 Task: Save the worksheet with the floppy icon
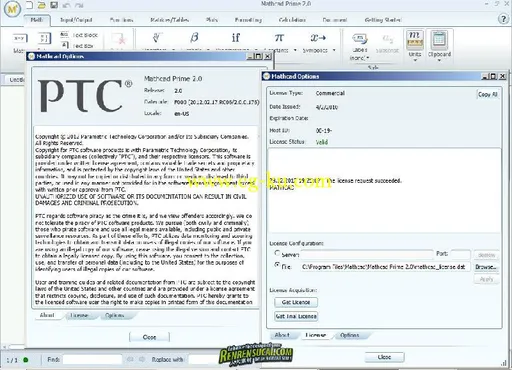pos(53,5)
